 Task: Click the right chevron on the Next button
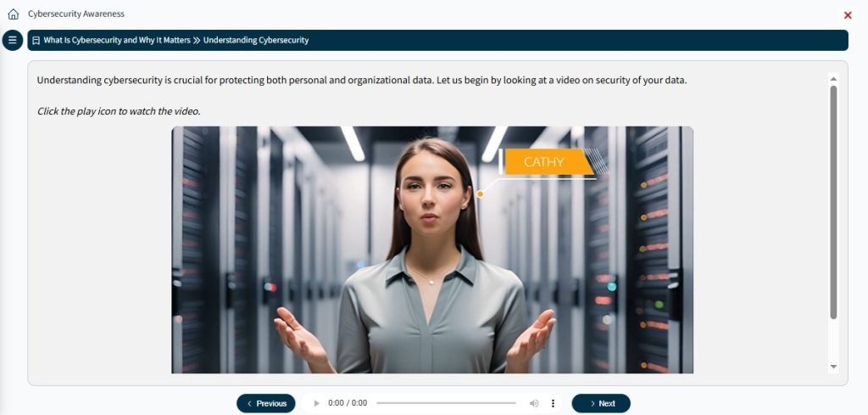pos(593,403)
